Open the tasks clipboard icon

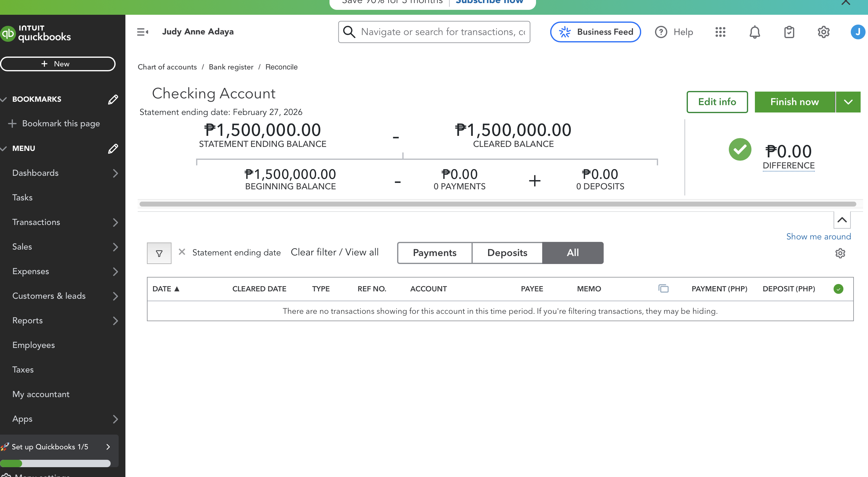pyautogui.click(x=789, y=32)
